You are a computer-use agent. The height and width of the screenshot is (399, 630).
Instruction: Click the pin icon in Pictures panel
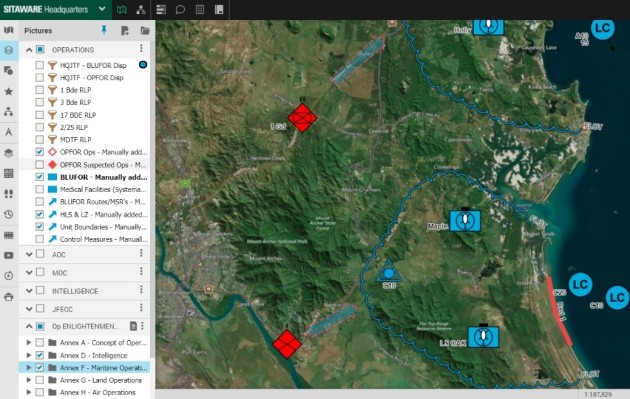(x=104, y=30)
